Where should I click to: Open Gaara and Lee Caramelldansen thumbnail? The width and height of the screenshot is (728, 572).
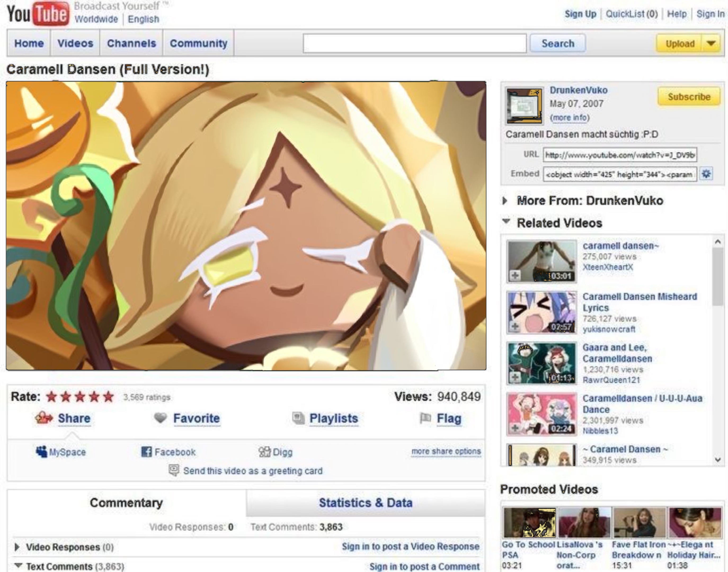coord(542,363)
